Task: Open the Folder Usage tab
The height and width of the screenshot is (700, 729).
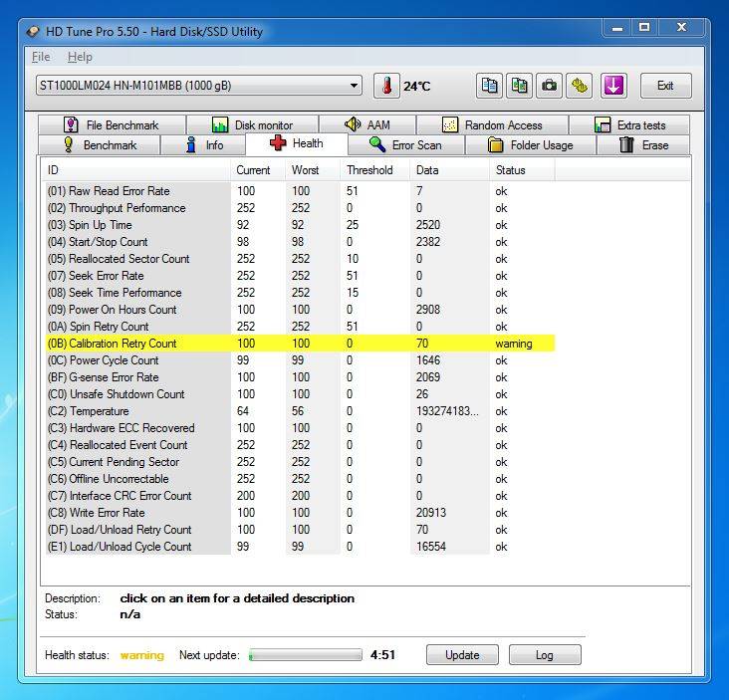Action: click(x=531, y=145)
